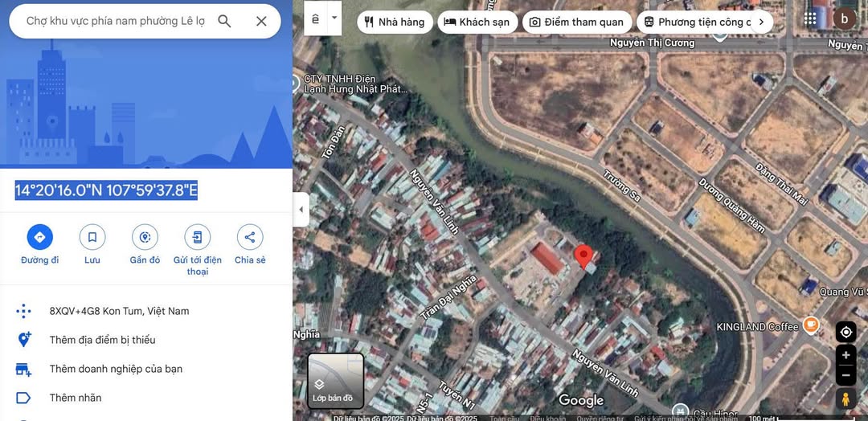The height and width of the screenshot is (421, 868).
Task: Click Thêm doanh nghiệp của bạn
Action: click(x=116, y=369)
